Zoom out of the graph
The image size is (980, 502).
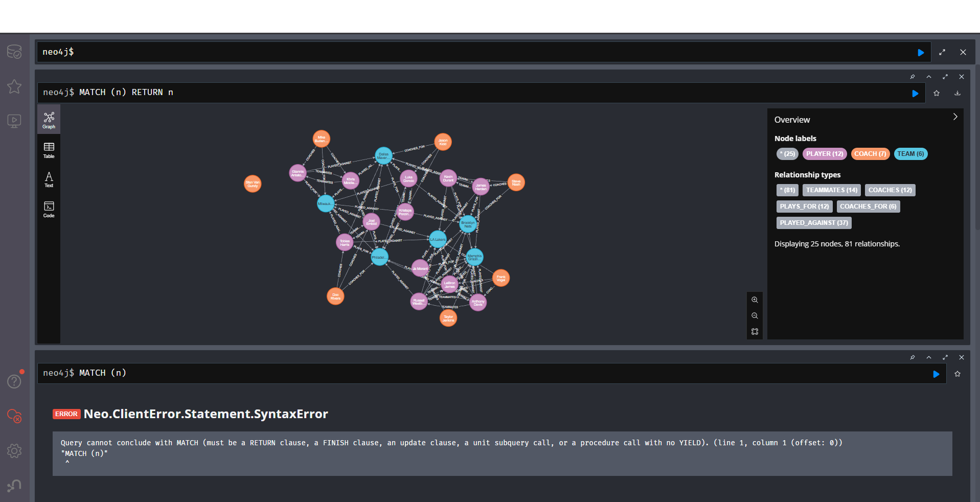pos(755,316)
